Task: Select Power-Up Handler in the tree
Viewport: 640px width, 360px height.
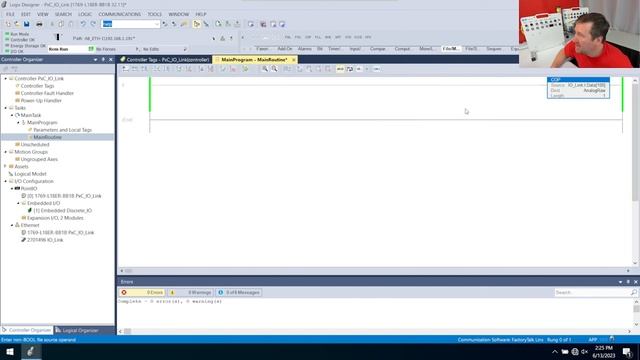Action: click(x=41, y=100)
